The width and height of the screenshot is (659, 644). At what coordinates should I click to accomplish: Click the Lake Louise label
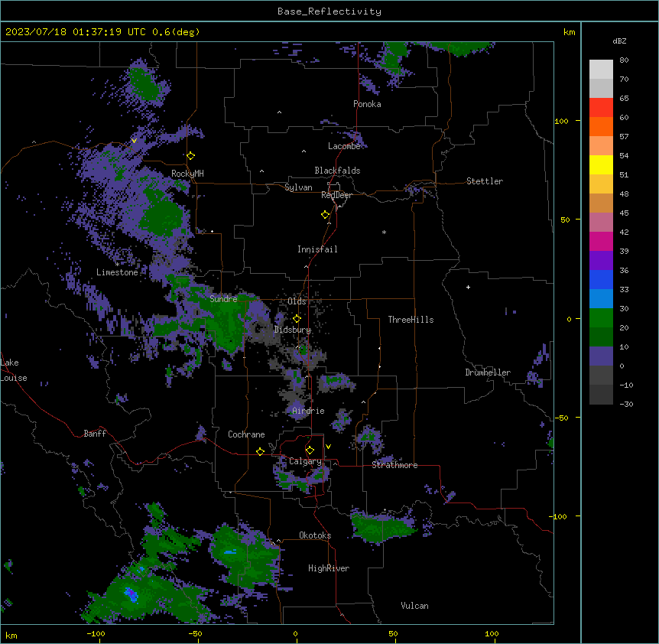tap(14, 370)
